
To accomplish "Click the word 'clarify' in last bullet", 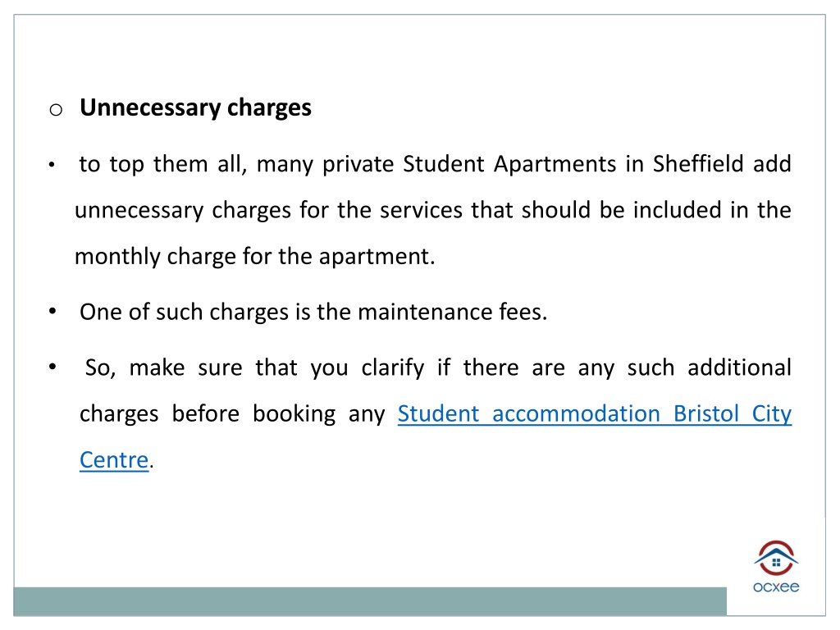I will (x=392, y=368).
